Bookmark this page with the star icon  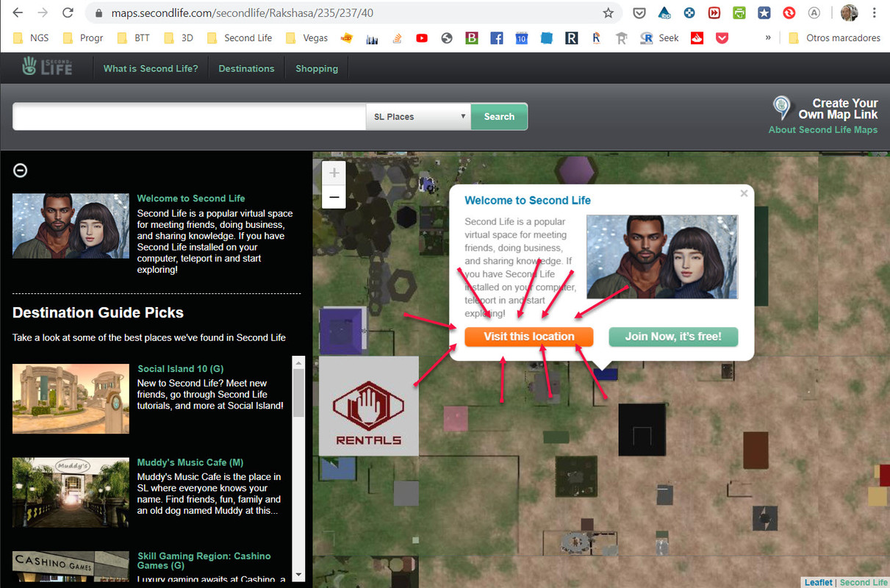(608, 13)
